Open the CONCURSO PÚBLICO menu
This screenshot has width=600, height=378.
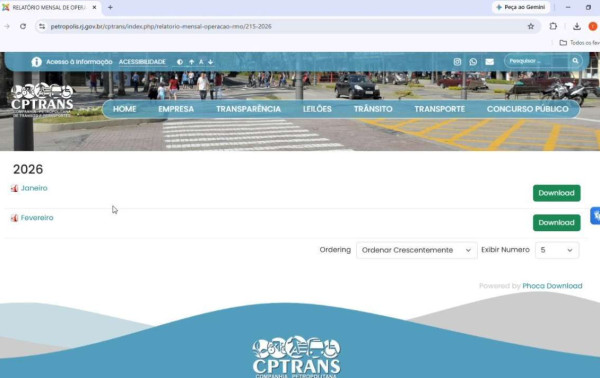click(528, 109)
